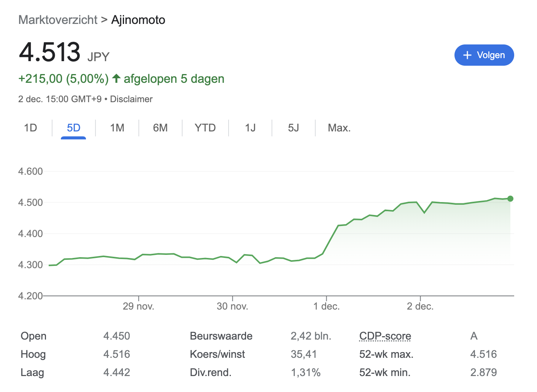This screenshot has height=392, width=537.
Task: Select the 5D time range tab
Action: tap(73, 128)
